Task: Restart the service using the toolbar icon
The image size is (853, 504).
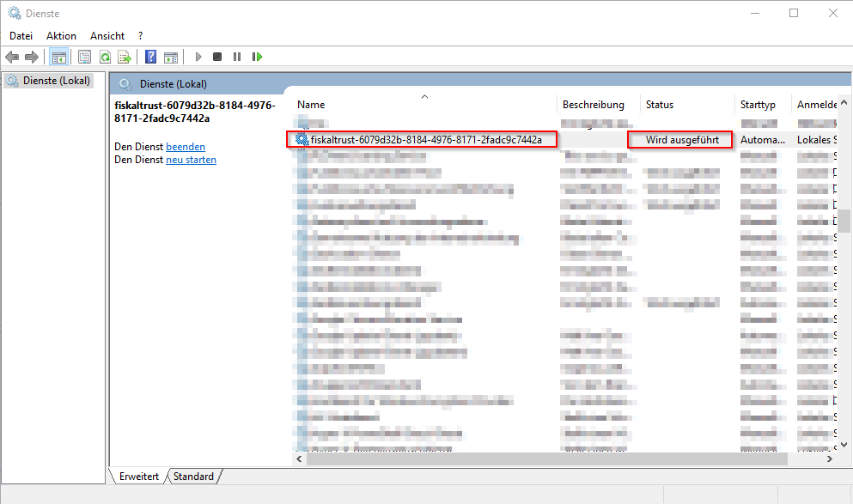Action: pos(257,57)
